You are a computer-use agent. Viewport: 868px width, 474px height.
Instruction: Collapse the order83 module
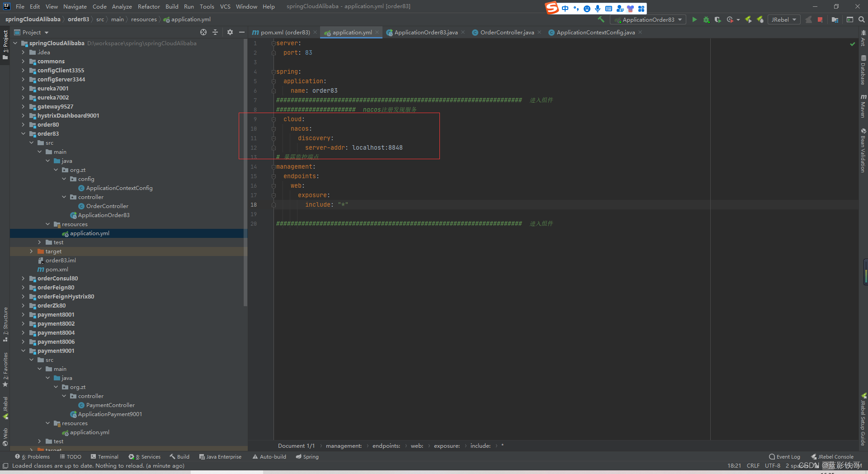23,133
